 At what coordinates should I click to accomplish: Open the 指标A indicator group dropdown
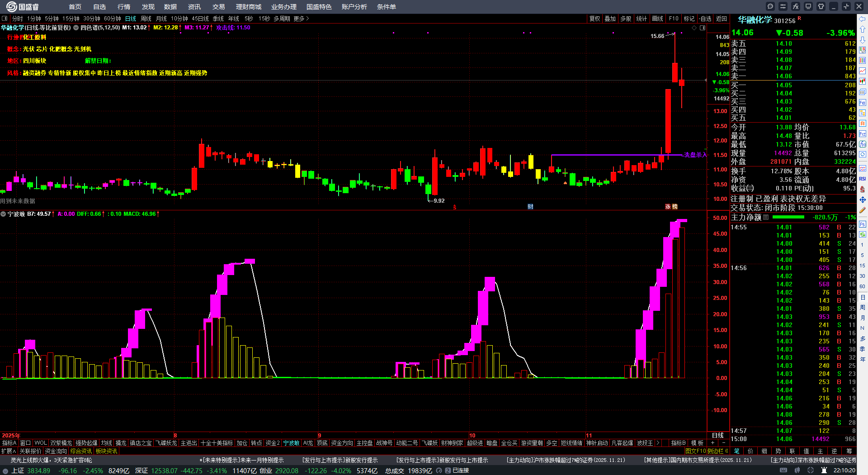pyautogui.click(x=9, y=443)
